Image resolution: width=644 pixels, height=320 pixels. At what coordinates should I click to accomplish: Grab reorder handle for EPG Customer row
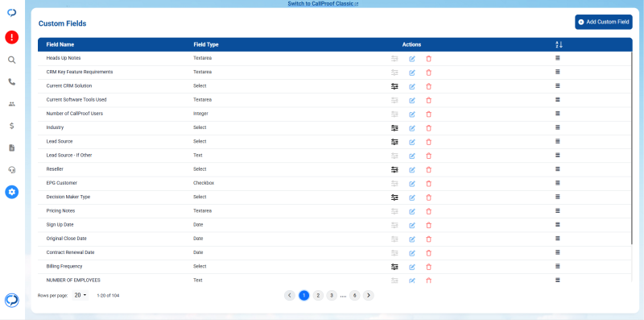click(x=558, y=183)
